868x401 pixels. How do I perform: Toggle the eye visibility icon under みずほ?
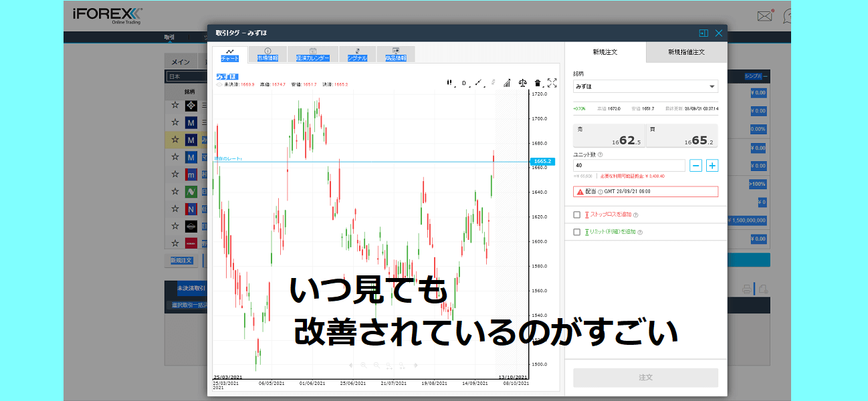(x=219, y=85)
